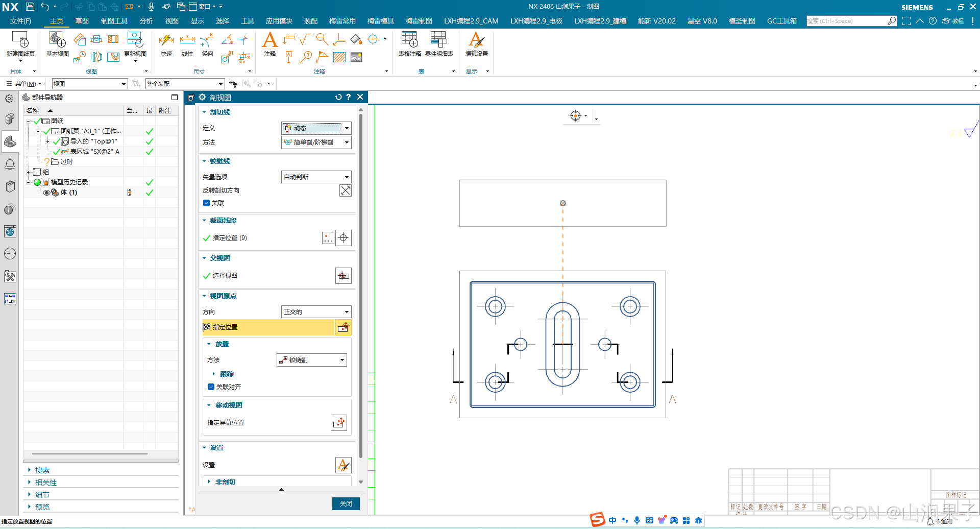Image resolution: width=980 pixels, height=529 pixels.
Task: Uncheck the 关联 associative checkbox
Action: tap(206, 203)
